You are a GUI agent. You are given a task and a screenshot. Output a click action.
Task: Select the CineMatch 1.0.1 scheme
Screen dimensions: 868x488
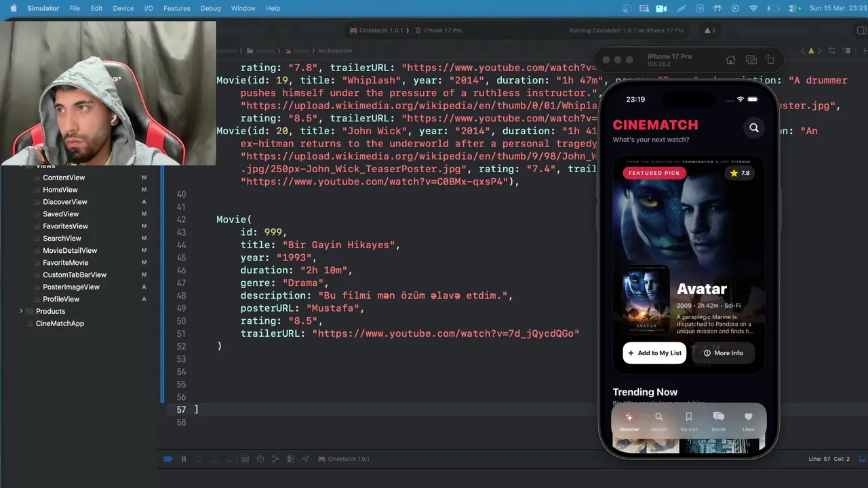[x=376, y=30]
